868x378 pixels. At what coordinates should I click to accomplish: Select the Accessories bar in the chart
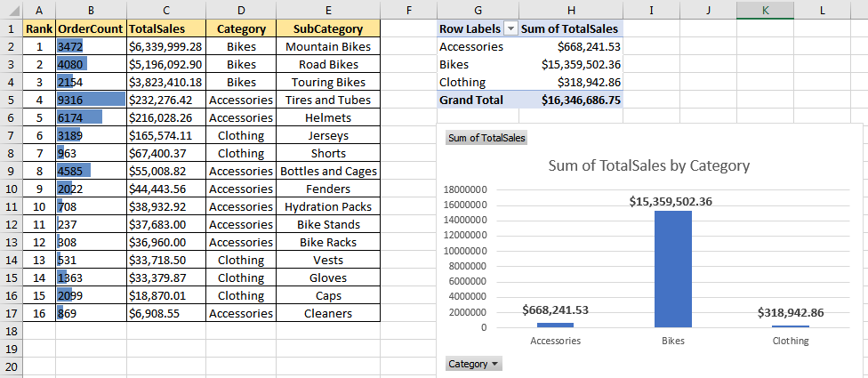click(555, 325)
